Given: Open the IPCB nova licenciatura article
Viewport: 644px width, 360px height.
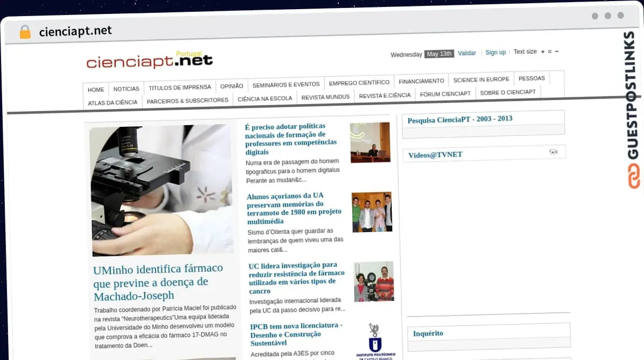Looking at the screenshot, I should [296, 334].
